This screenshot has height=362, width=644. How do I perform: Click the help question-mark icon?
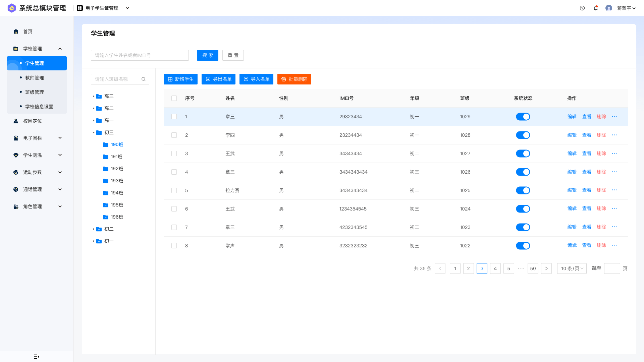click(582, 8)
